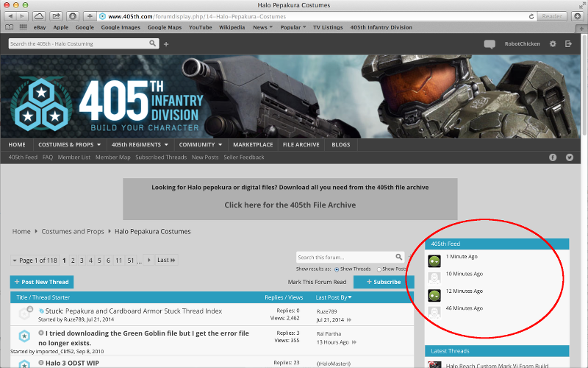Viewport: 588px width, 368px height.
Task: Go back with Safari's back arrow
Action: tap(10, 16)
